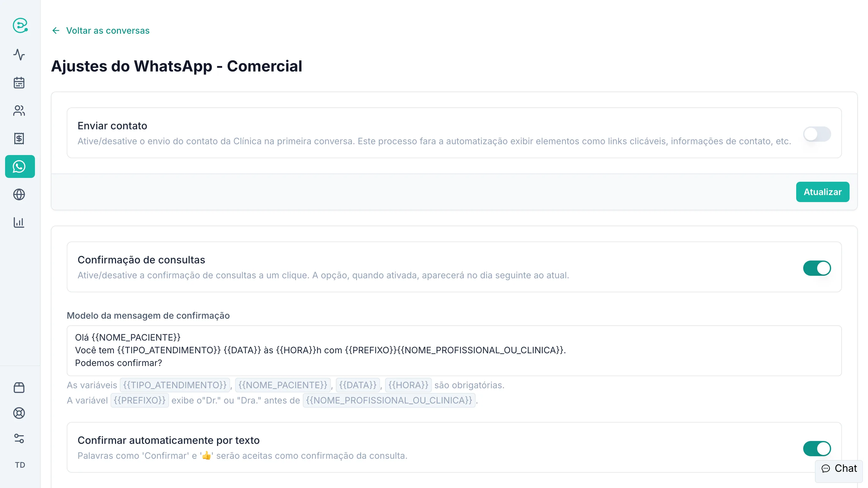
Task: Click the Confirmar automaticamente por texto title
Action: click(168, 440)
